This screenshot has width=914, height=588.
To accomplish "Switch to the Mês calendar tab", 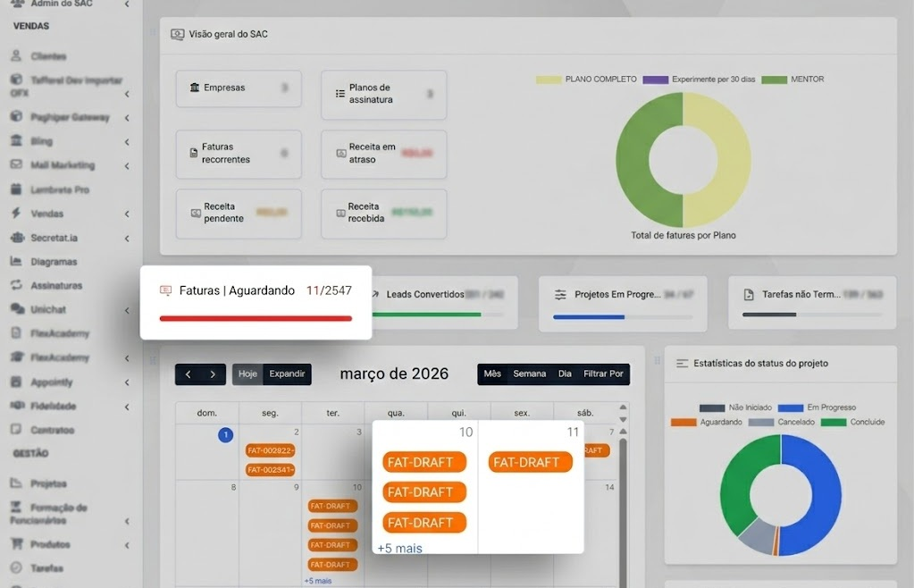I will click(x=493, y=374).
